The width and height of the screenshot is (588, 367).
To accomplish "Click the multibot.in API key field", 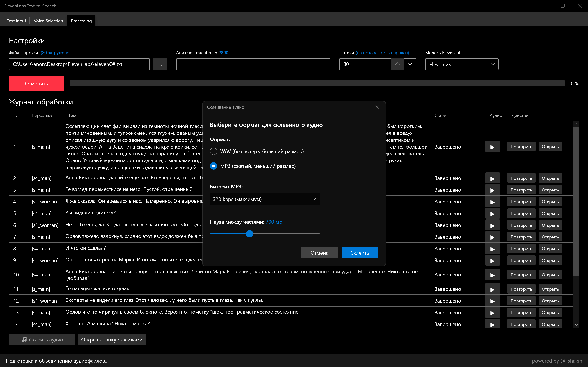I will 253,64.
